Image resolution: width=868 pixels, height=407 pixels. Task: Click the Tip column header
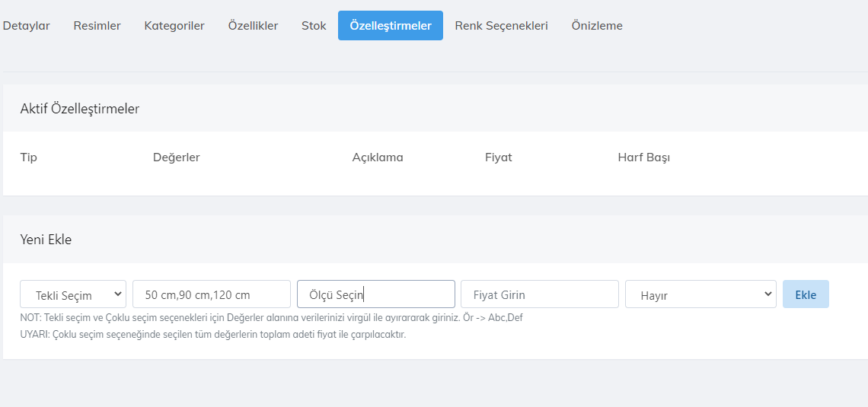(29, 157)
